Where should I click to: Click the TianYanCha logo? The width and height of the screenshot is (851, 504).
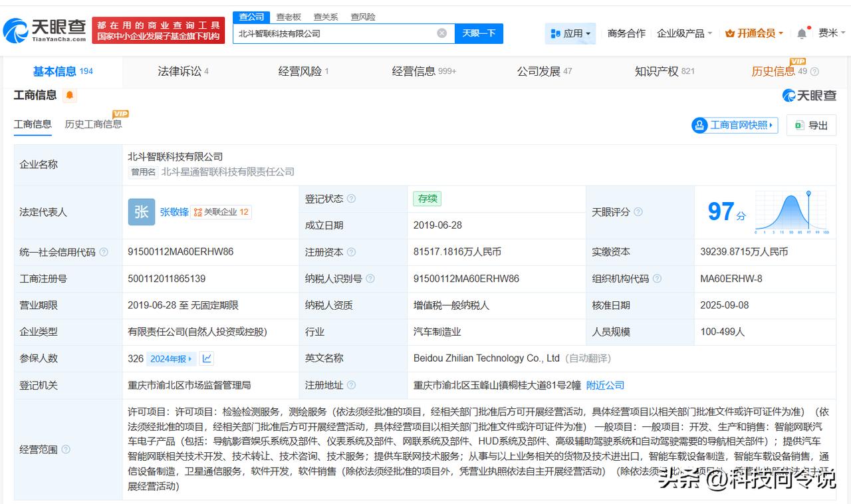click(45, 30)
